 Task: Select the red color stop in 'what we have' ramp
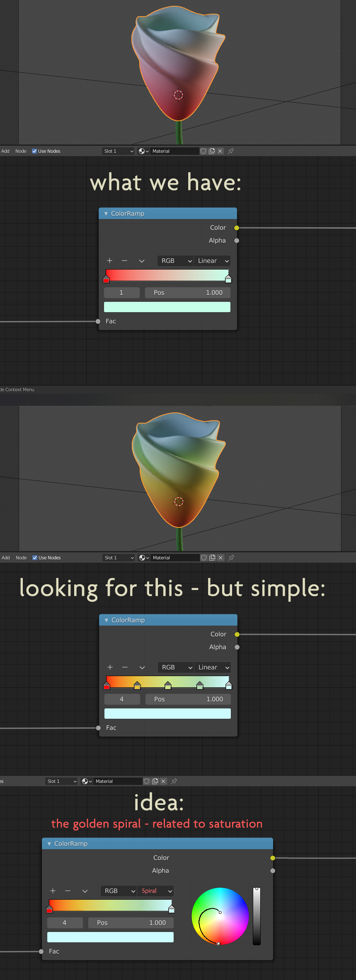coord(107,279)
